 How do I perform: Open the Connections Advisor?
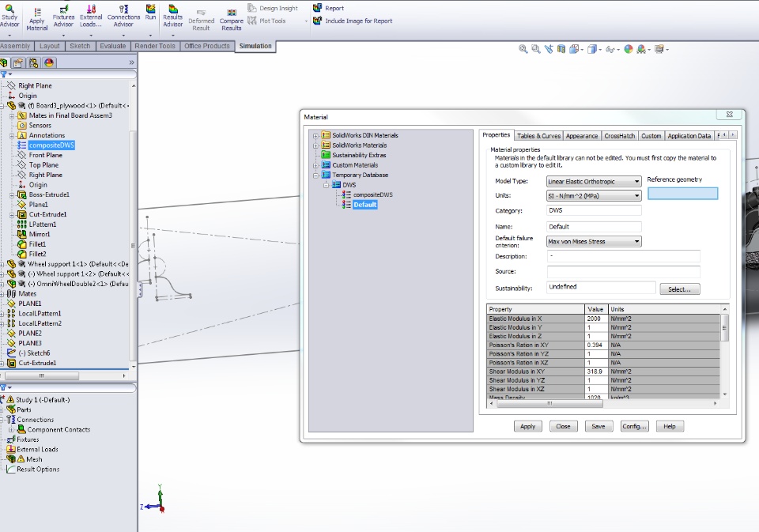coord(123,16)
